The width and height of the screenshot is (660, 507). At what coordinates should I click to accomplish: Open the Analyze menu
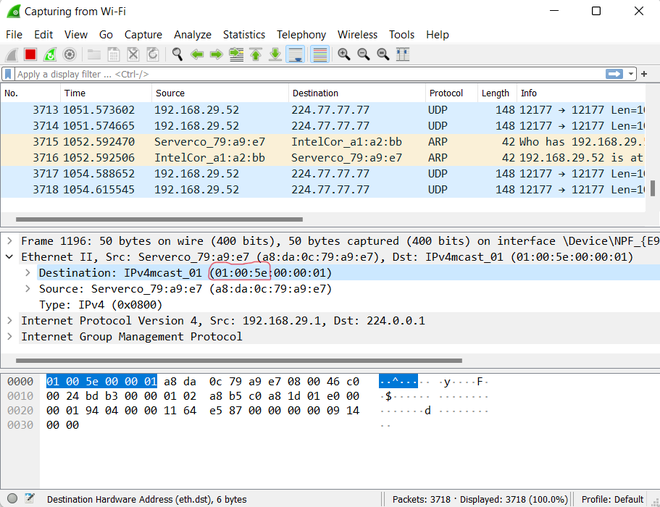click(192, 35)
